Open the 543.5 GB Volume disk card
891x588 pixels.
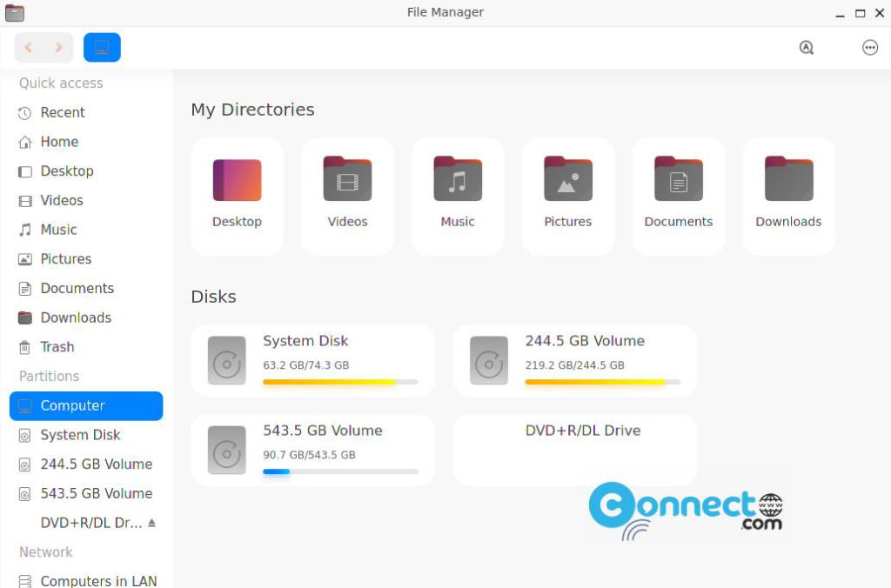pos(312,449)
